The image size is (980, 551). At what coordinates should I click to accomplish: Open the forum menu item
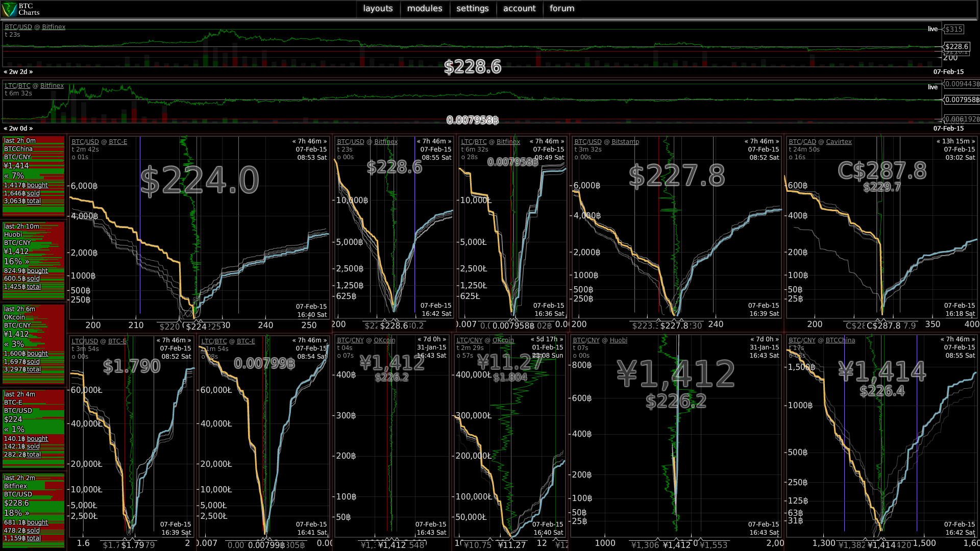pos(562,8)
